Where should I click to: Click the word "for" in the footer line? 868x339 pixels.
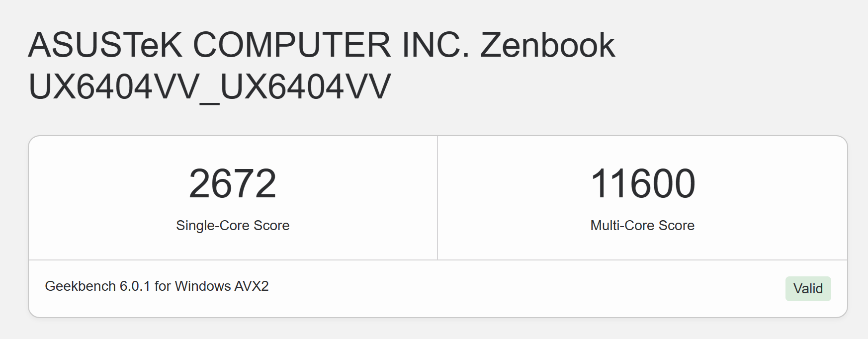click(162, 286)
